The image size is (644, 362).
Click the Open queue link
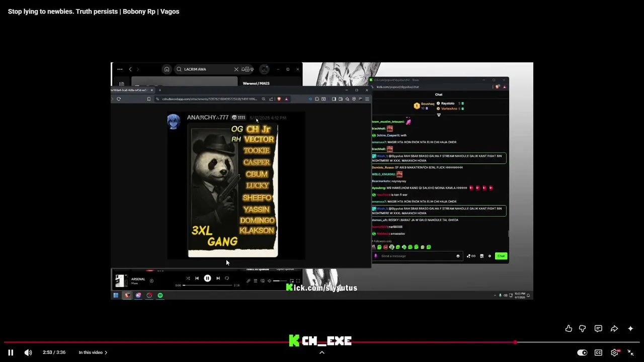[x=285, y=269]
